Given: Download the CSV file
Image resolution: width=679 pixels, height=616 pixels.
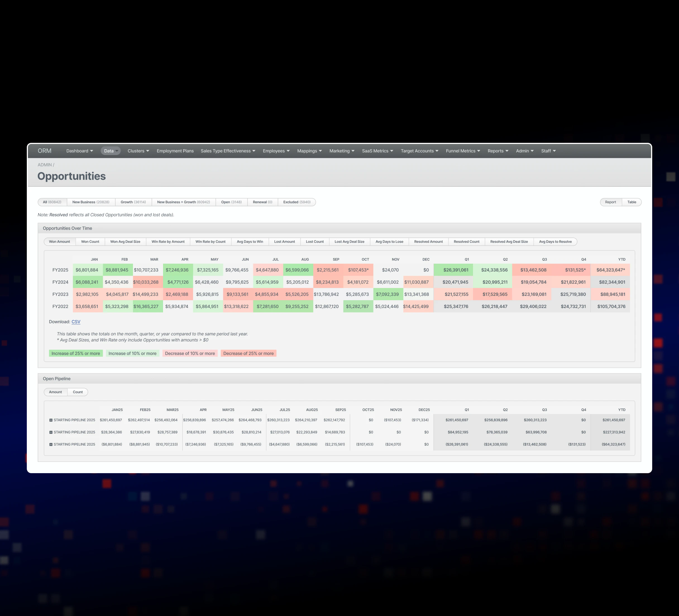Looking at the screenshot, I should pyautogui.click(x=76, y=322).
